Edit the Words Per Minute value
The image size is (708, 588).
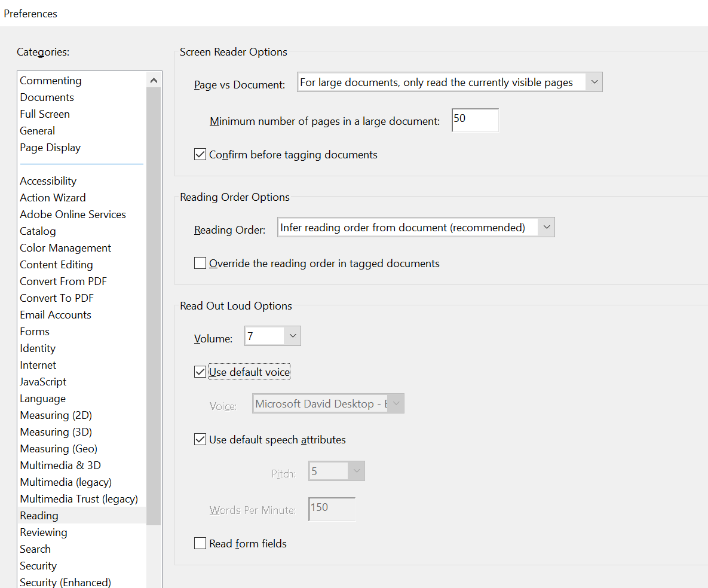[331, 509]
